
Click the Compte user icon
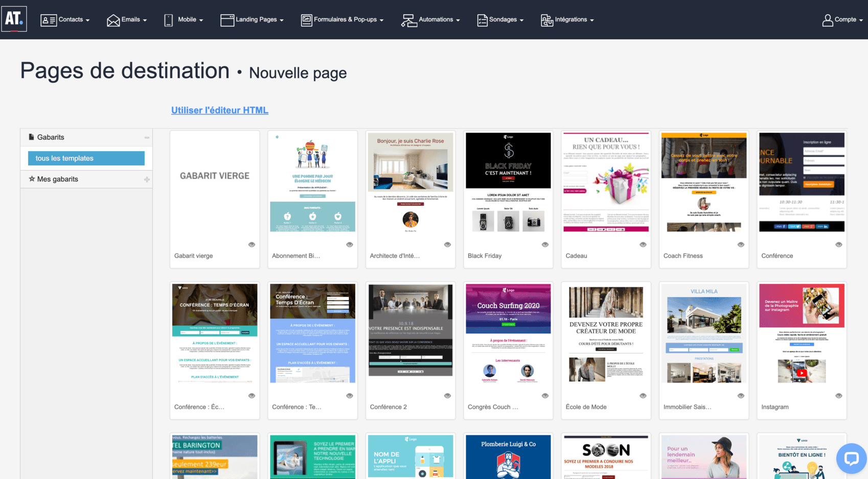[827, 20]
